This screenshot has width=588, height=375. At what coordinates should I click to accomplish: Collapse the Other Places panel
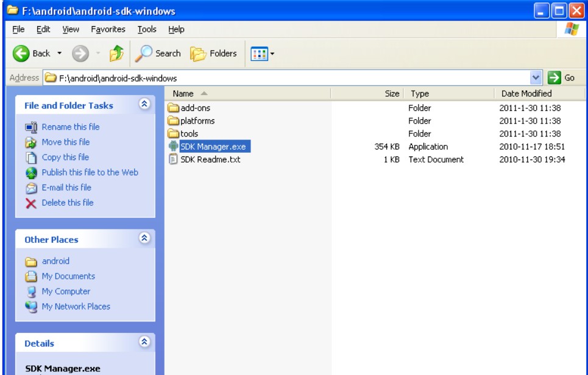pos(144,238)
